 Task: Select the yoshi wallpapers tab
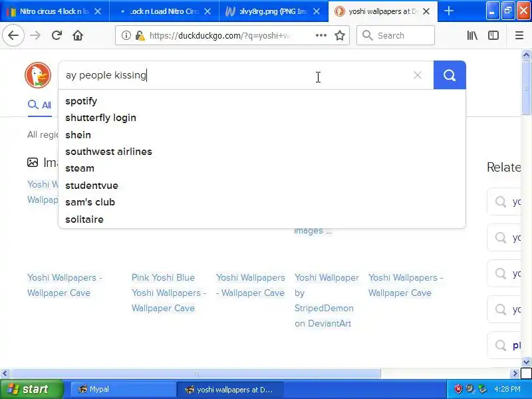pyautogui.click(x=383, y=11)
